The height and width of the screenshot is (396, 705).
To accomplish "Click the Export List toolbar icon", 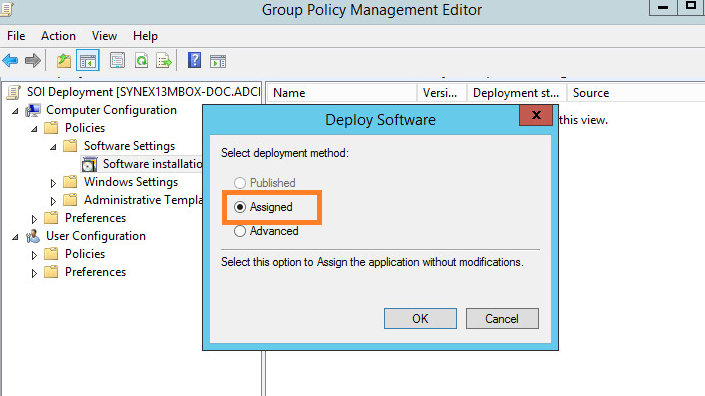I will tap(164, 61).
